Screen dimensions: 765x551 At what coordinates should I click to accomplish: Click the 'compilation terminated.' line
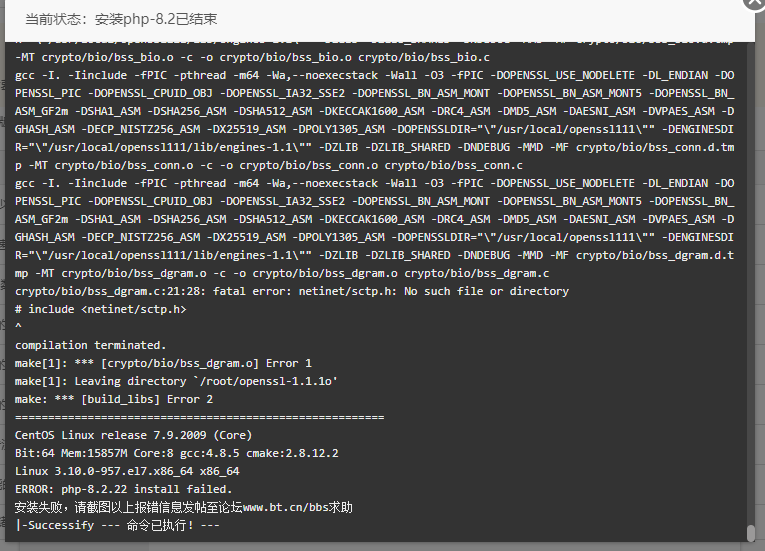tap(90, 346)
